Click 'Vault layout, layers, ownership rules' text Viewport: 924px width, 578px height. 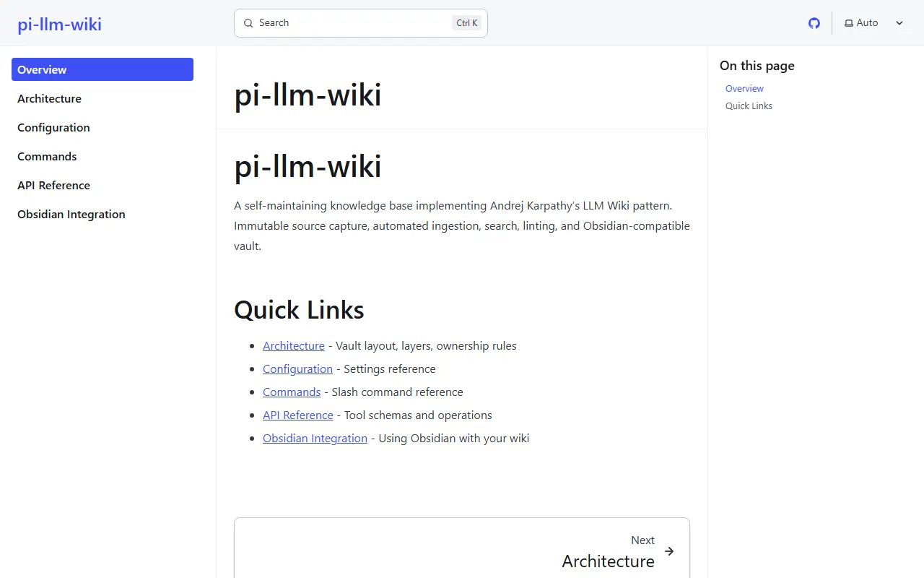(x=426, y=345)
